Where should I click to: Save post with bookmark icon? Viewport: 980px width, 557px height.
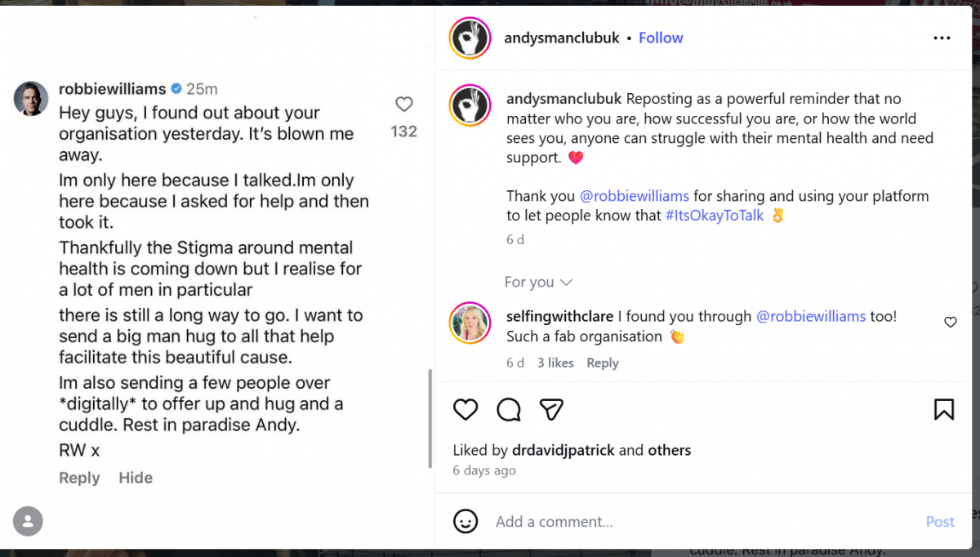click(x=943, y=409)
